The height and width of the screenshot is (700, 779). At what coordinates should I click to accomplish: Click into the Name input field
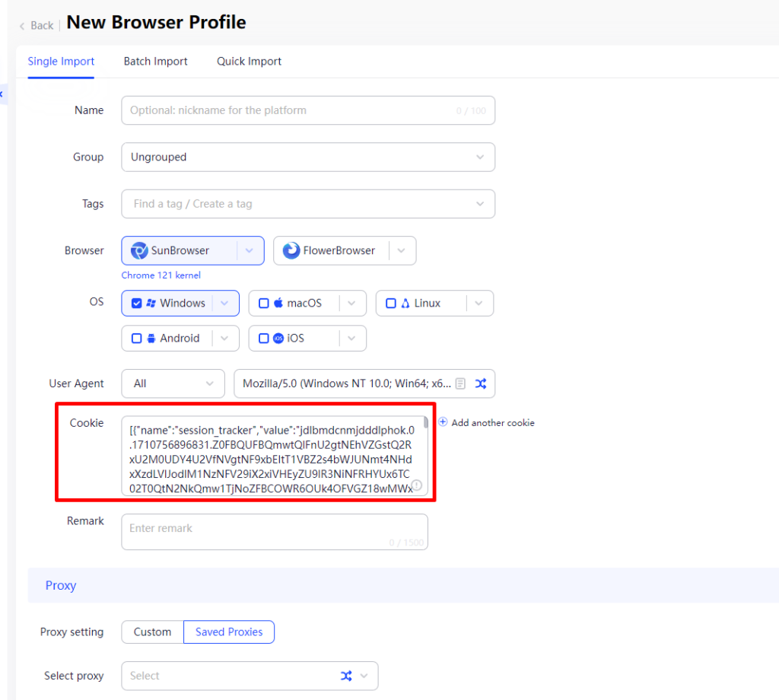click(x=289, y=110)
